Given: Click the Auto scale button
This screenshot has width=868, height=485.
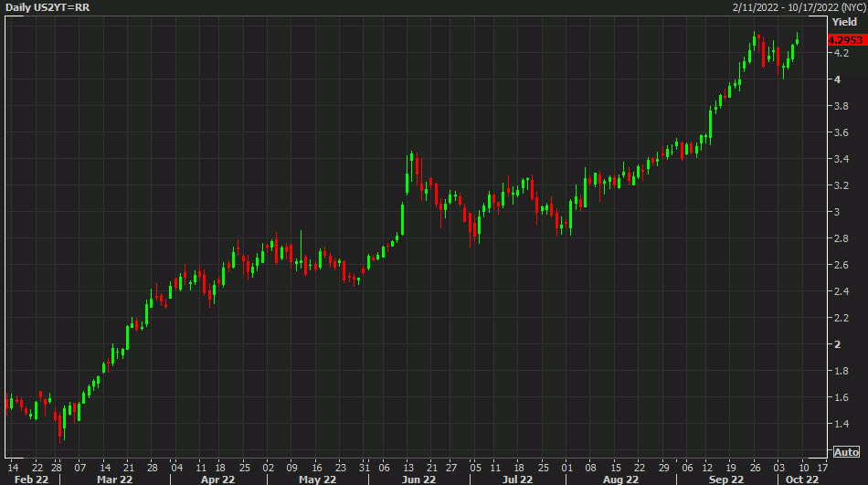Looking at the screenshot, I should point(846,452).
